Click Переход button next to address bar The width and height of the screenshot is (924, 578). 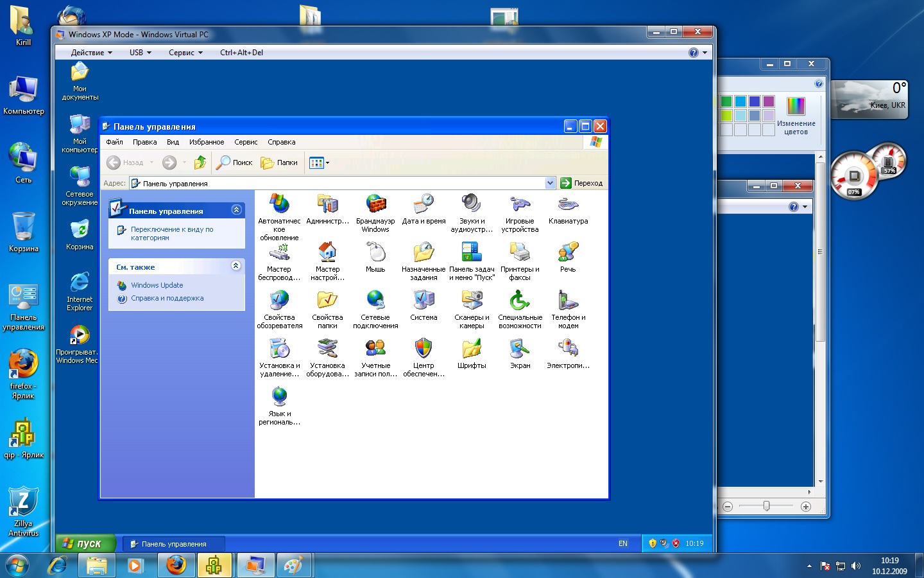click(x=581, y=183)
